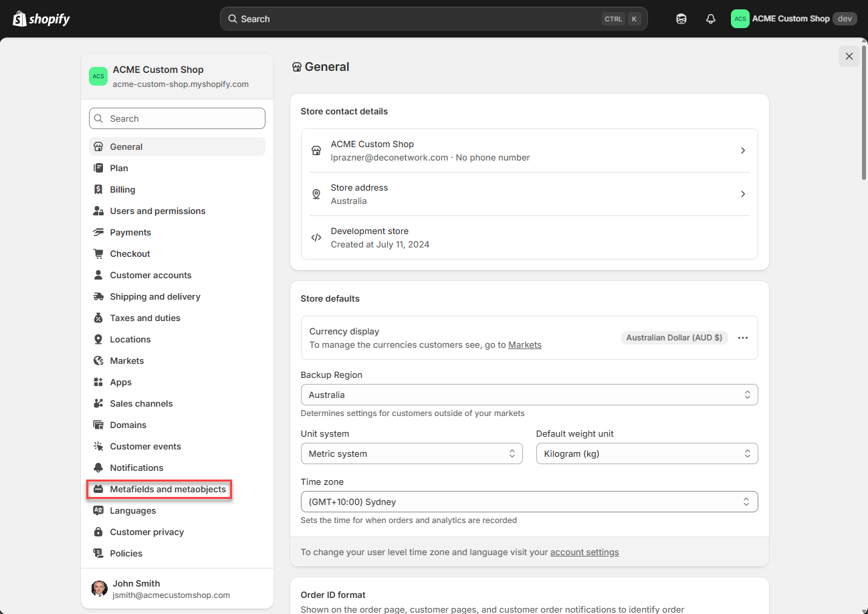Image resolution: width=868 pixels, height=614 pixels.
Task: Click the page vertical scrollbar
Action: click(x=864, y=114)
